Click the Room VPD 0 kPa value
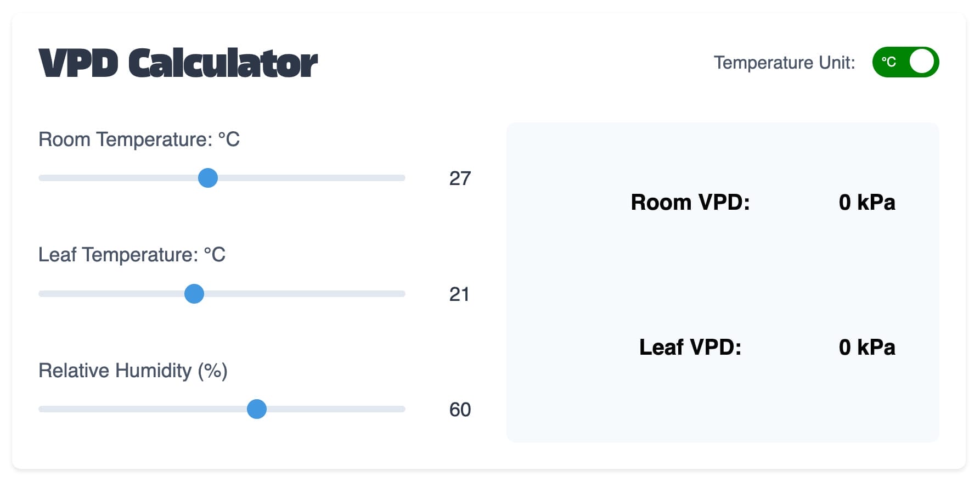This screenshot has width=980, height=481. 868,202
